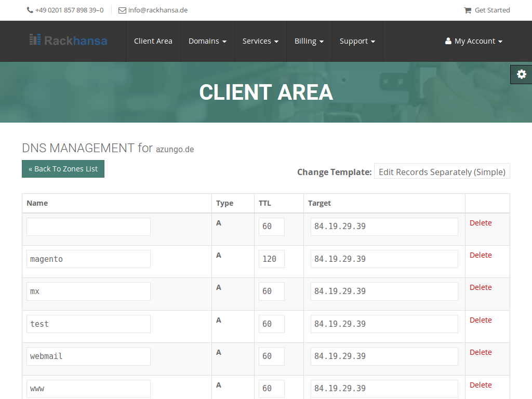Expand the Billing menu
Screen dimensions: 532x399
(309, 41)
